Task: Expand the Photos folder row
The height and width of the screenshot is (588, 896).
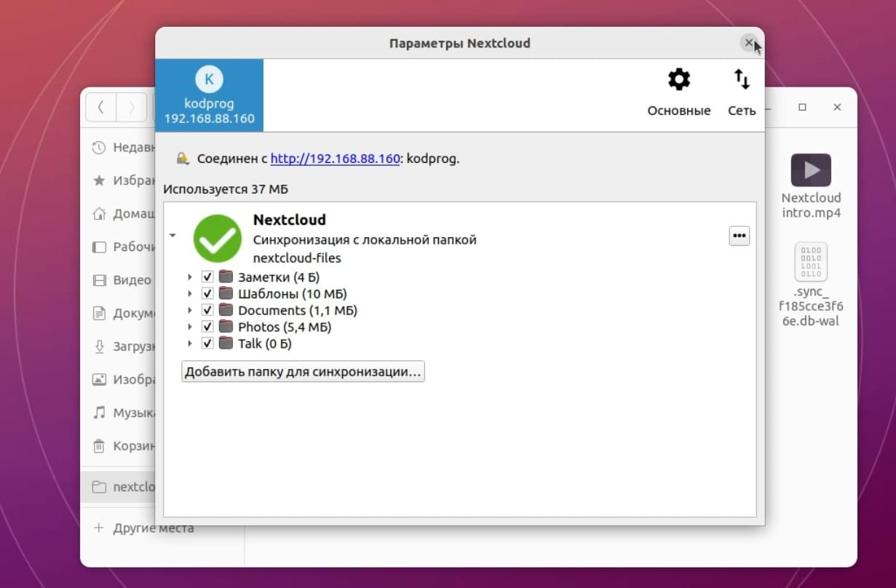Action: [190, 327]
